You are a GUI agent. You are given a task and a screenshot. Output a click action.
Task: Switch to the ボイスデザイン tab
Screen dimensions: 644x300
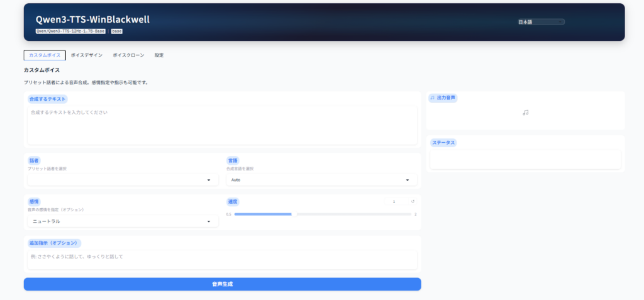click(x=87, y=55)
